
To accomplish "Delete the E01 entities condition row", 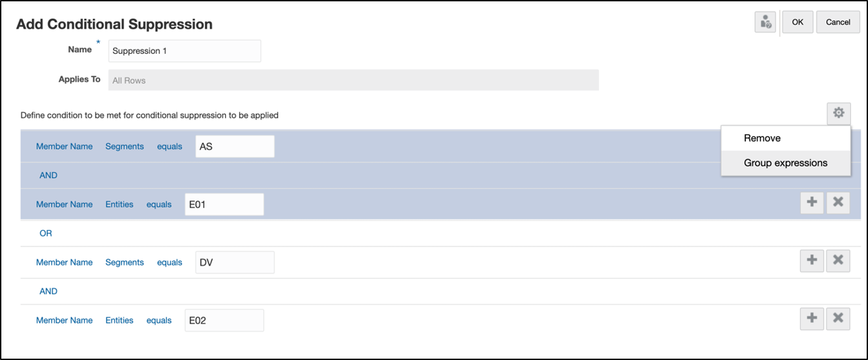I will 837,203.
